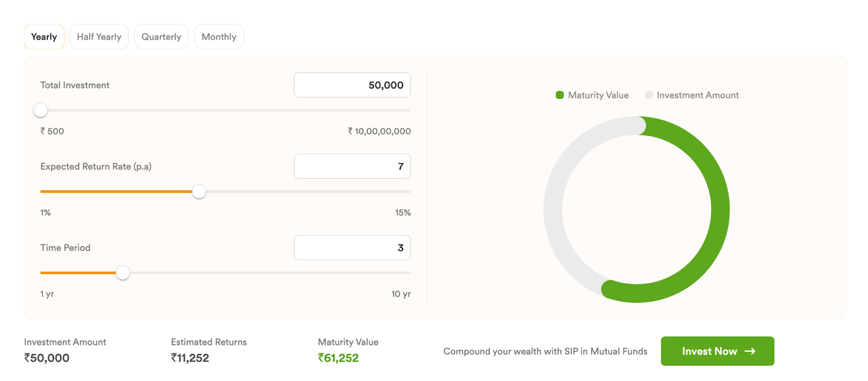
Task: Click the arrow icon in Invest Now
Action: (x=750, y=351)
